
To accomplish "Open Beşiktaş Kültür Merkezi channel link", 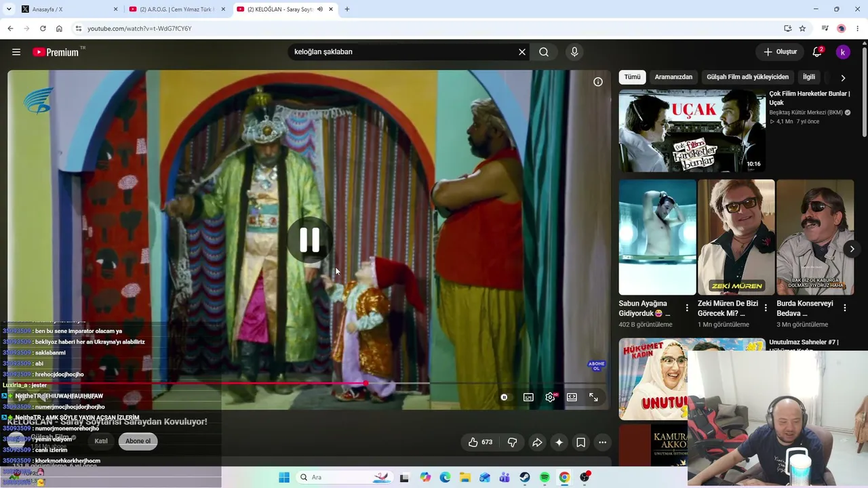I will (806, 113).
